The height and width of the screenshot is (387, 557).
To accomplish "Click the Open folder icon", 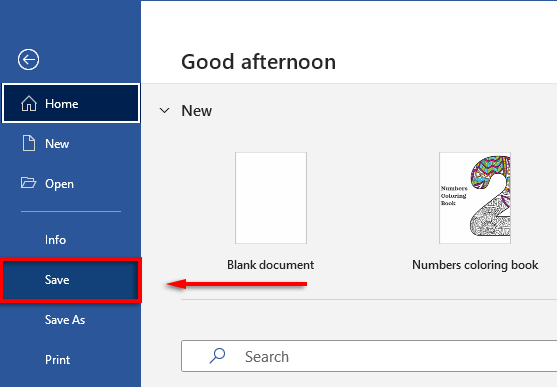I will click(x=28, y=183).
